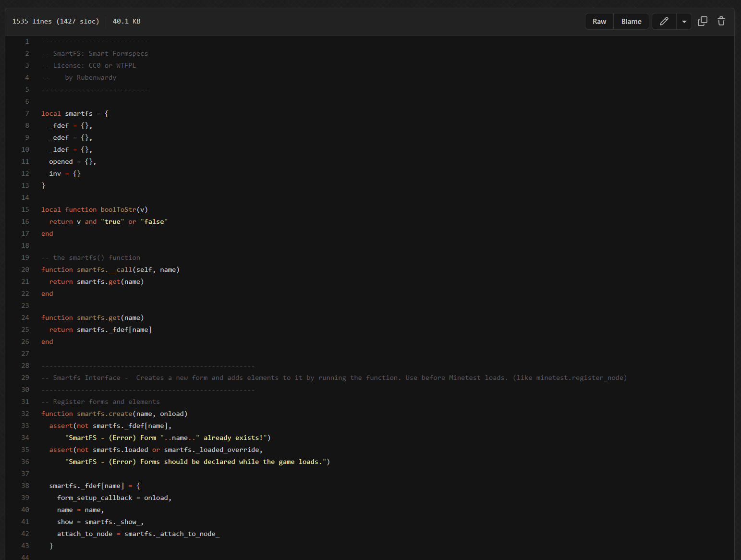Viewport: 741px width, 560px height.
Task: Click the "form_setup_callback = onload" code line
Action: [114, 498]
